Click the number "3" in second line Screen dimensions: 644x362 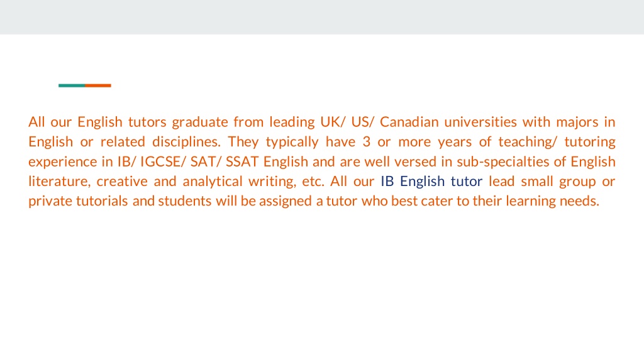point(367,141)
